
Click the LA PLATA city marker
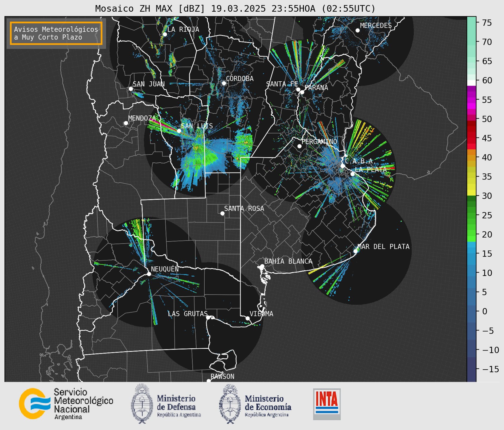[x=353, y=174]
